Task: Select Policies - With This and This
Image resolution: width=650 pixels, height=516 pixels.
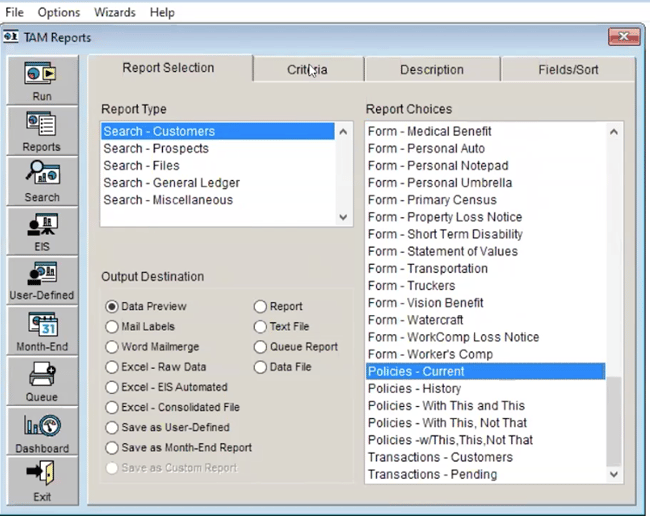Action: pyautogui.click(x=485, y=406)
